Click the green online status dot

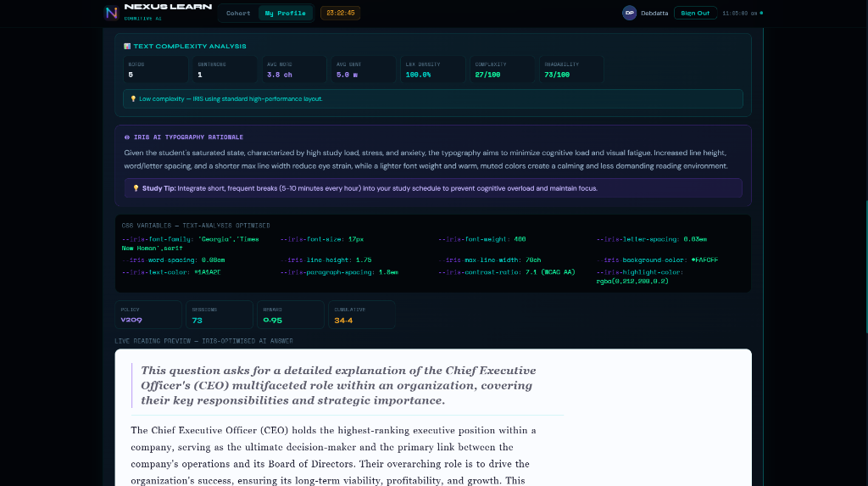tap(761, 13)
